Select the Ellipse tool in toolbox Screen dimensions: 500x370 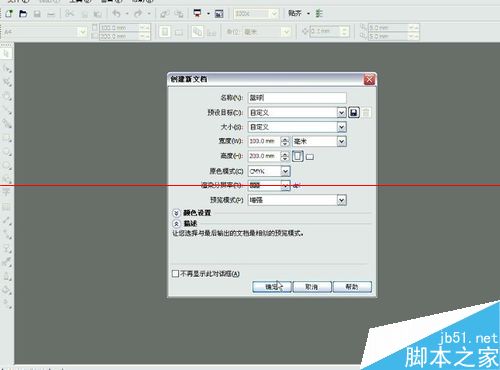(6, 152)
